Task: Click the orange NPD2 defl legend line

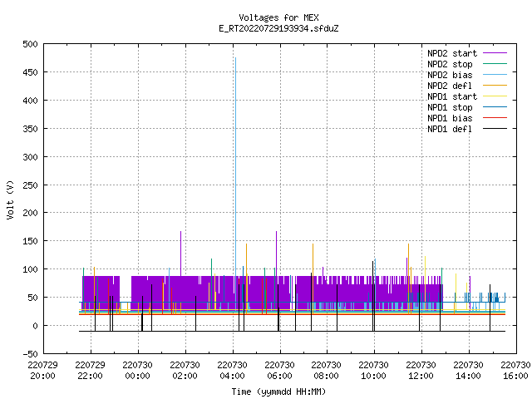Action: [495, 86]
